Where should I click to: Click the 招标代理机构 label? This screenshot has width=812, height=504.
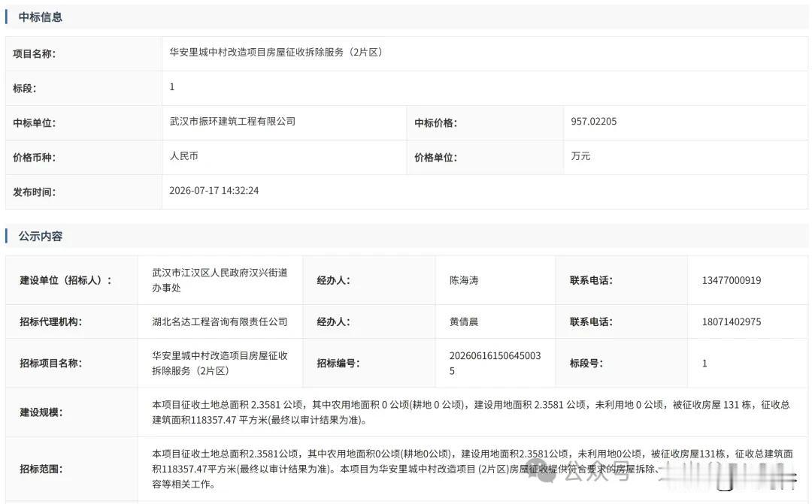pyautogui.click(x=51, y=322)
